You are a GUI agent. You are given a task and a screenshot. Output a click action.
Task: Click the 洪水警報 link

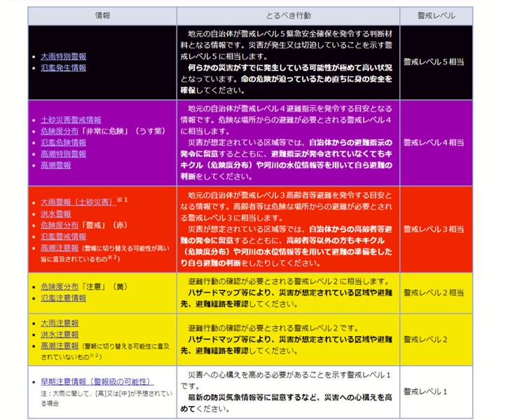(55, 213)
